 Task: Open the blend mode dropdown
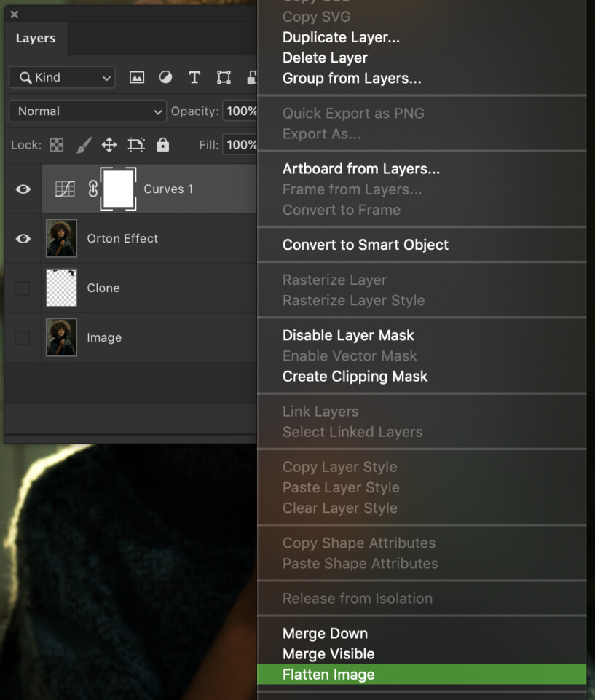click(87, 111)
